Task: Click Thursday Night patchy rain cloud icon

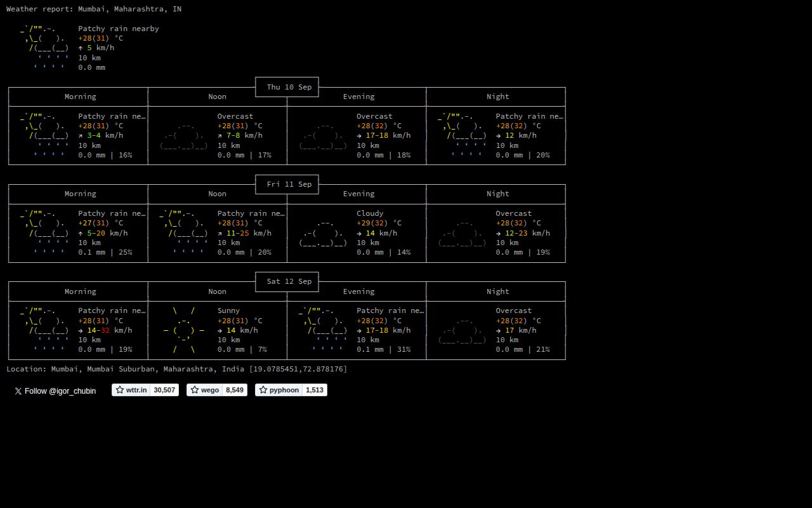Action: (x=462, y=135)
